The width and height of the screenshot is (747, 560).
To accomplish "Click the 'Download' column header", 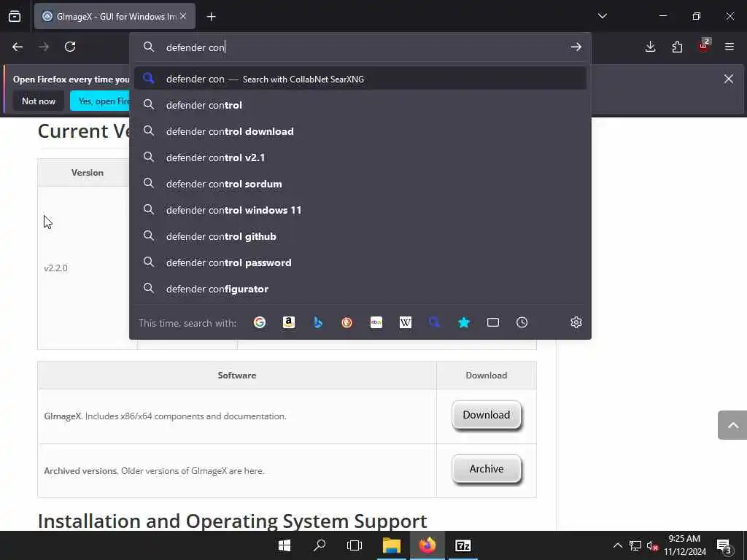I will [x=487, y=376].
